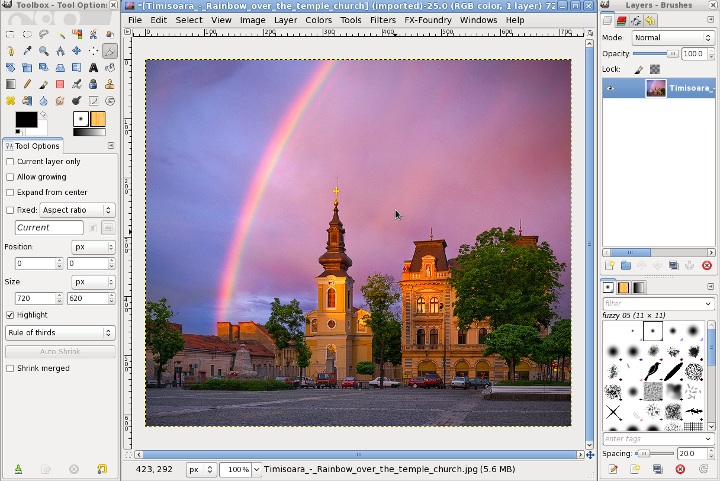Open the FX-Foundry menu
The image size is (720, 481).
[x=428, y=20]
